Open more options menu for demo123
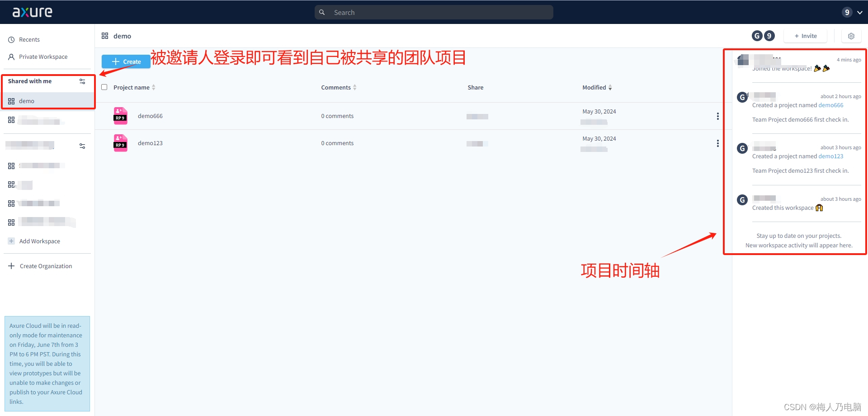This screenshot has height=416, width=868. pos(717,143)
